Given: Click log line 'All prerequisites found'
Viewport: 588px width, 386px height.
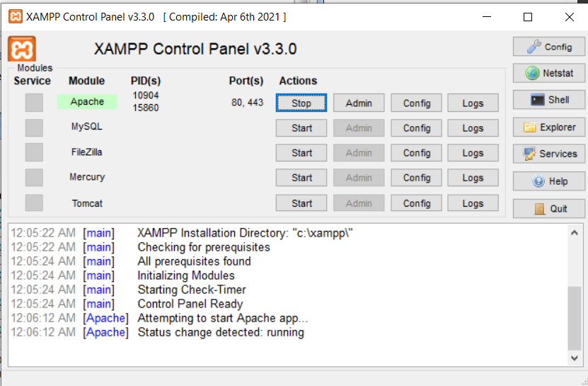Looking at the screenshot, I should tap(194, 261).
